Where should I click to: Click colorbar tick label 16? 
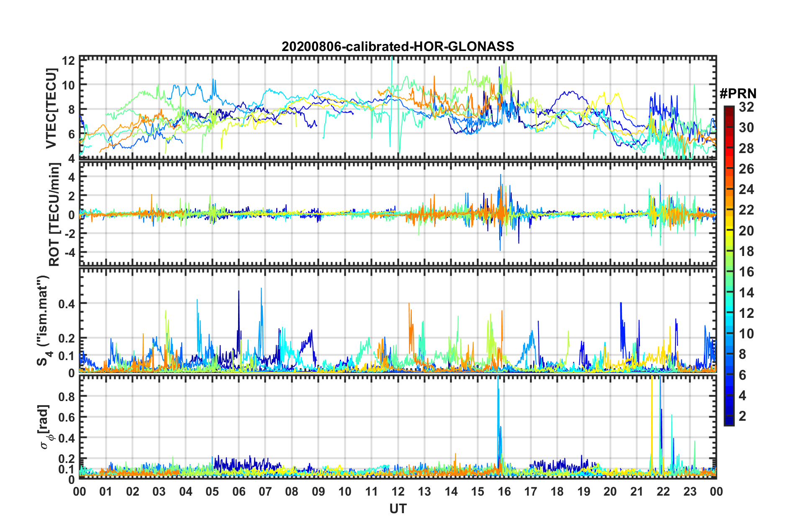tap(746, 272)
